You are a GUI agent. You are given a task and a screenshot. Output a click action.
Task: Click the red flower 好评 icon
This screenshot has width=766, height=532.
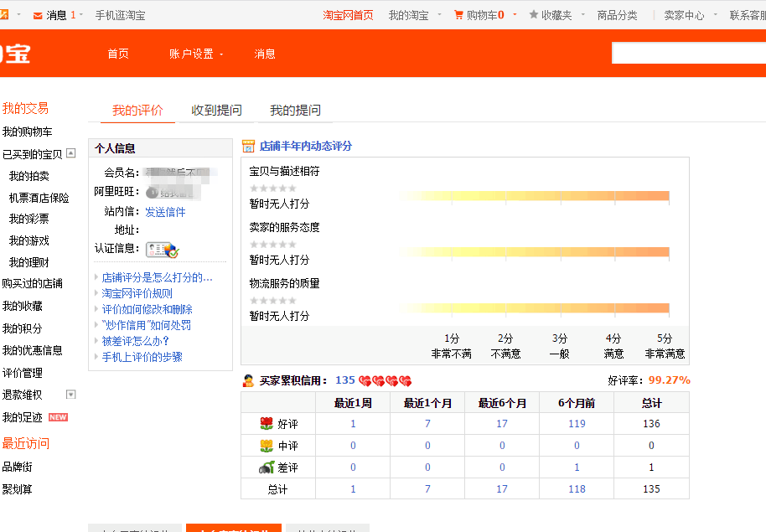[267, 424]
